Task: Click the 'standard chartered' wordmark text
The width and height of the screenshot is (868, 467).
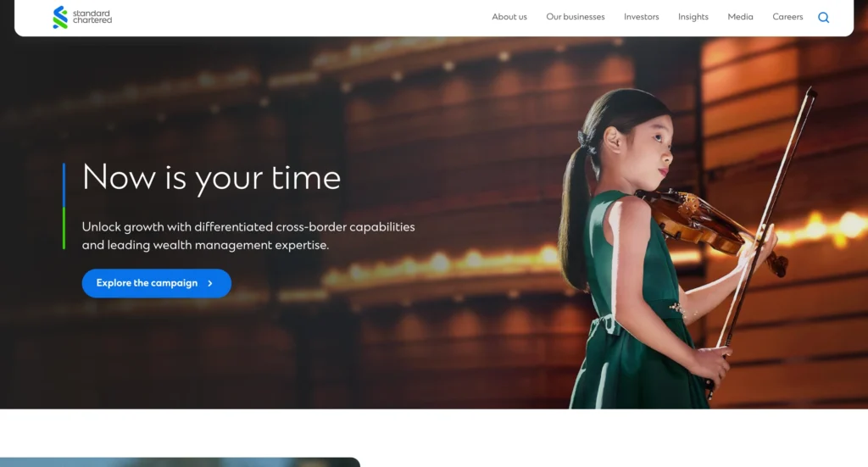Action: [x=92, y=17]
